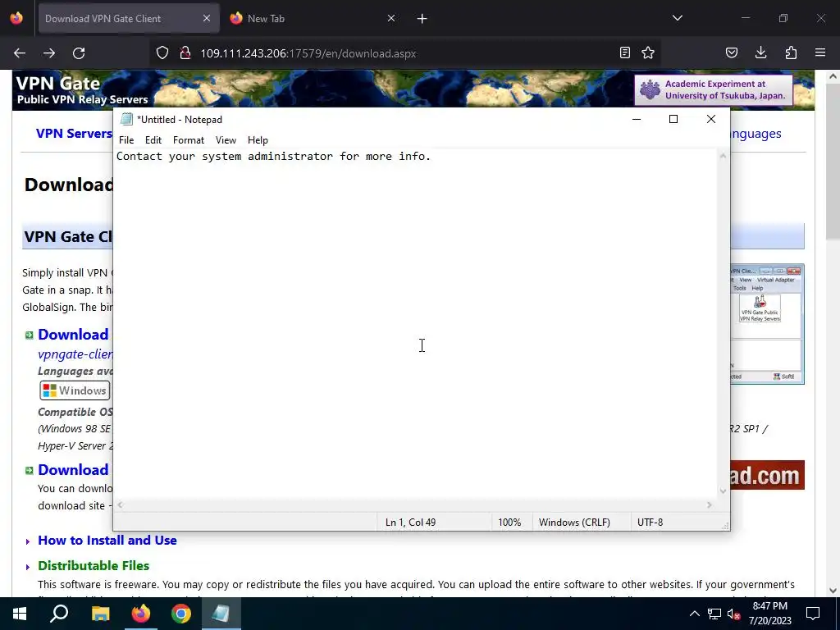
Task: Click Notepad horizontal scrollbar right arrow
Action: click(x=710, y=504)
